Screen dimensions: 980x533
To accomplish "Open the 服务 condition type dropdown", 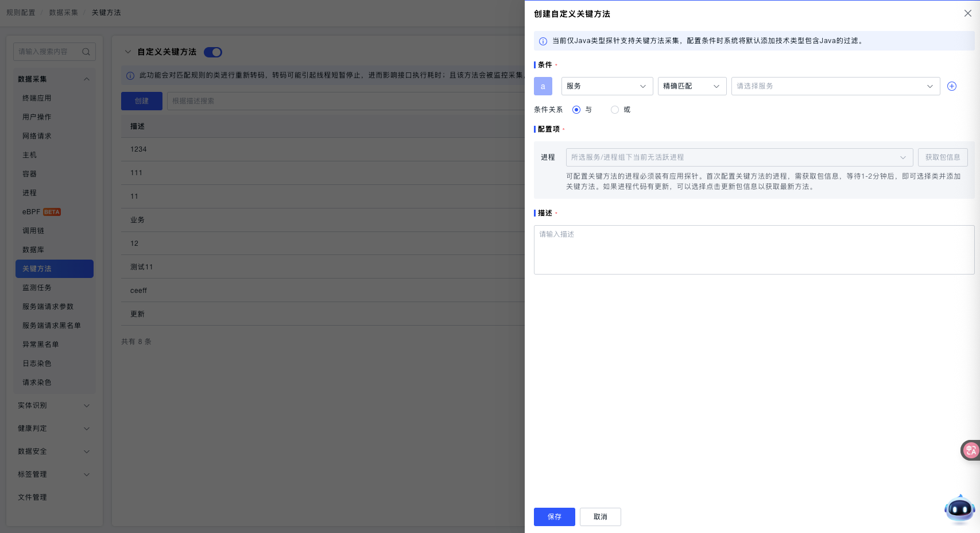I will [607, 86].
